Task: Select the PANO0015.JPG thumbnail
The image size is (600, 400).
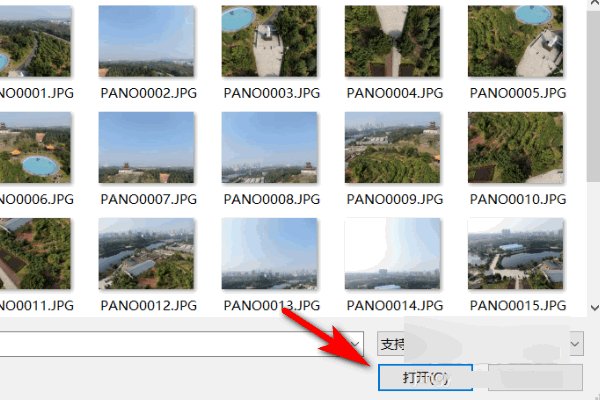Action: [515, 253]
